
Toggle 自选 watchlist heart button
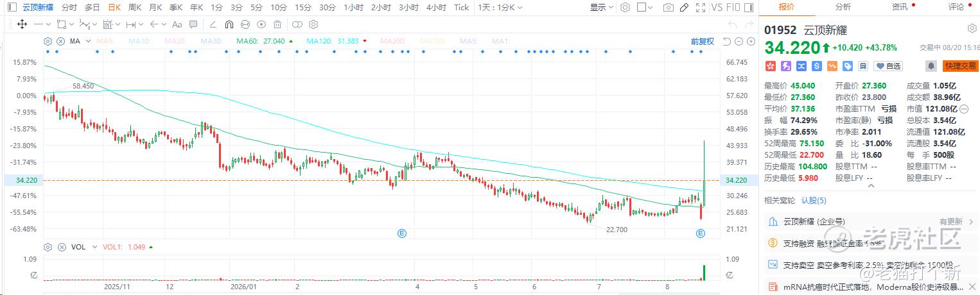889,65
